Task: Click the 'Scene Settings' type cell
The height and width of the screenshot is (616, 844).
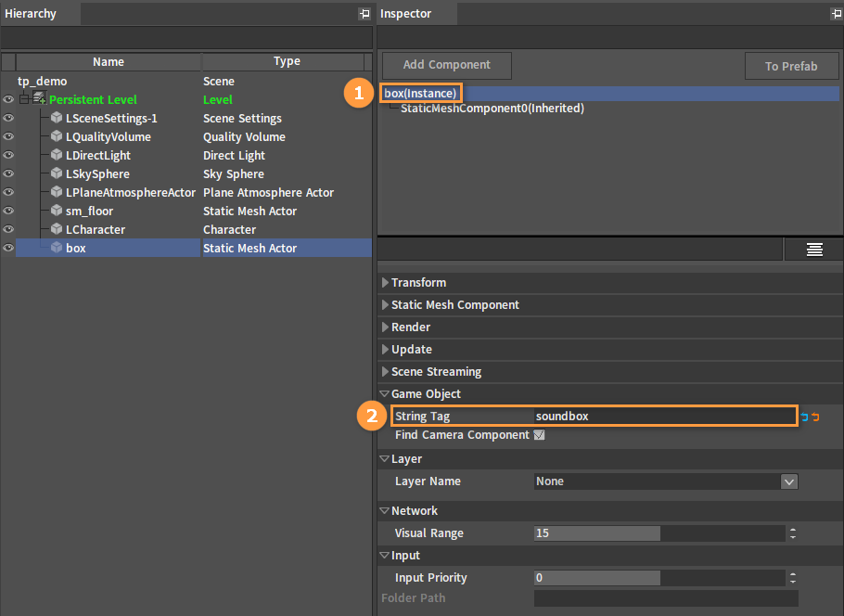Action: (x=242, y=119)
